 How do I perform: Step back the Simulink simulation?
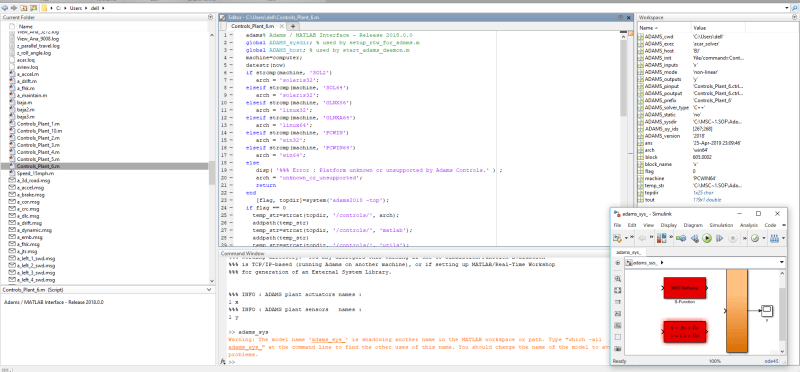click(695, 238)
